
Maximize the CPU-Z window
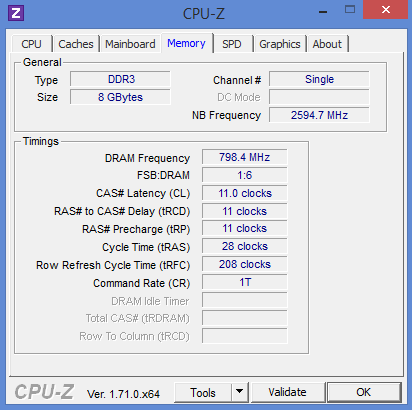[x=350, y=10]
